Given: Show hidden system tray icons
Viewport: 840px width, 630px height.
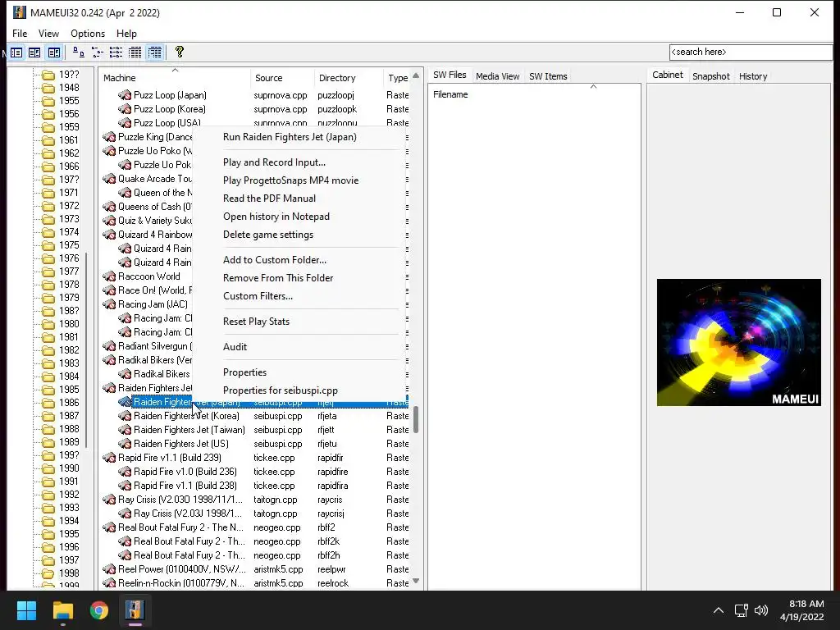Looking at the screenshot, I should point(719,610).
